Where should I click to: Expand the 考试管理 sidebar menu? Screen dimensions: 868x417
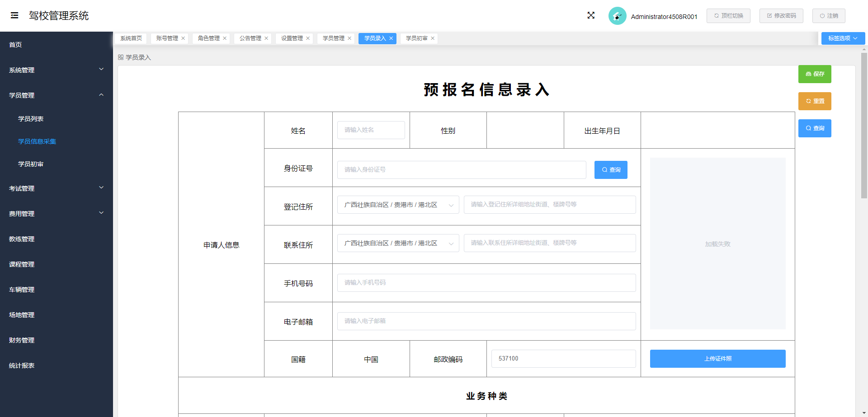(x=57, y=188)
